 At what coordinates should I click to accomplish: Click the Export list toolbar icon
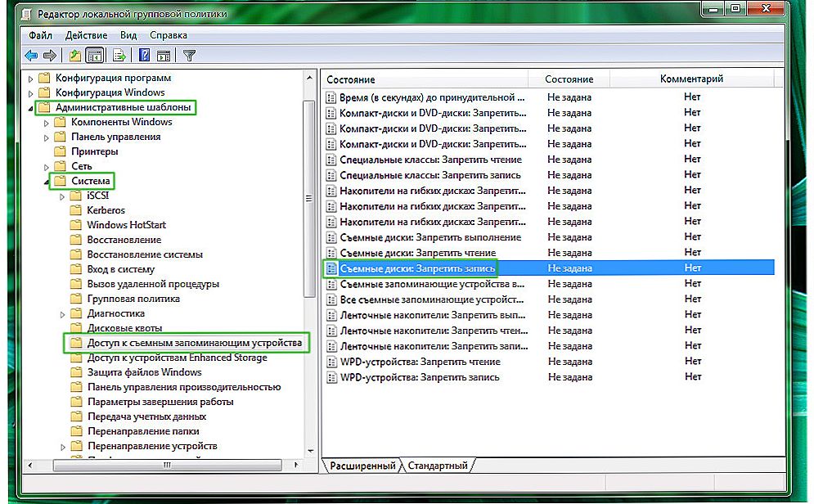[119, 55]
